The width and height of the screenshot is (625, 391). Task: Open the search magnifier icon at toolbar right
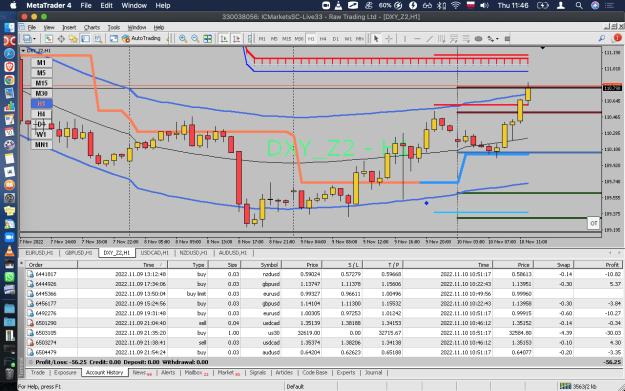601,38
